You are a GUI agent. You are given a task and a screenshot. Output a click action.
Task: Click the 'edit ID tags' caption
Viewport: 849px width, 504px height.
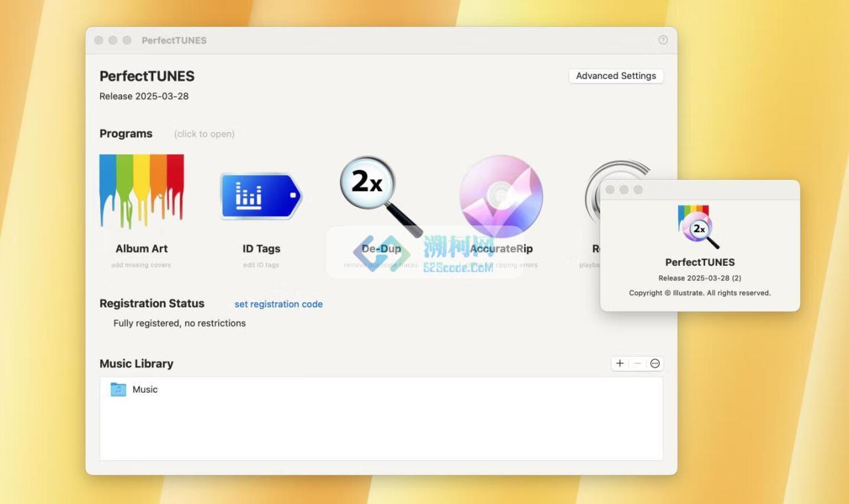[261, 265]
